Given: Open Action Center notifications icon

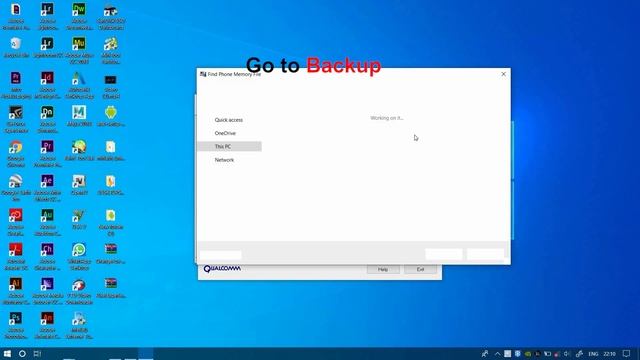Looking at the screenshot, I should 627,354.
